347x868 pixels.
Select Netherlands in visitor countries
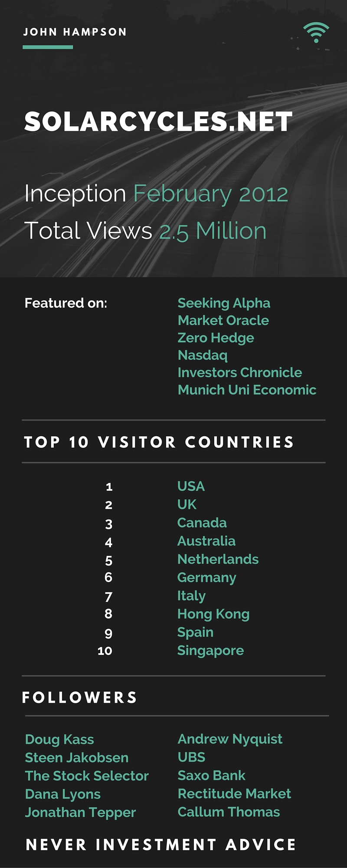click(x=218, y=559)
